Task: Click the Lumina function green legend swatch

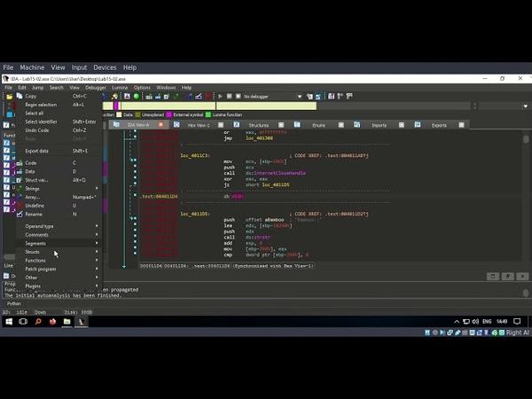Action: click(x=208, y=114)
